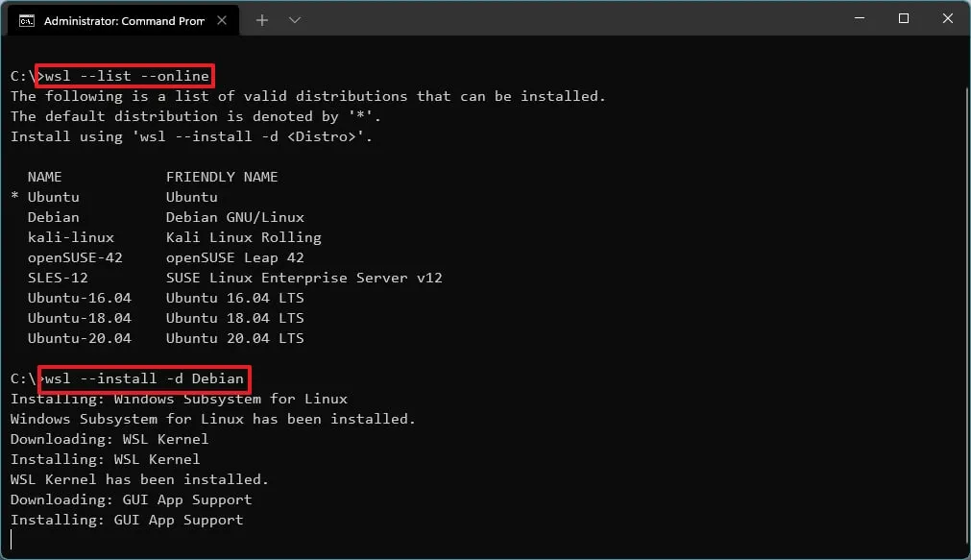Click the highlighted wsl --list --online command
This screenshot has height=560, width=971.
pos(123,75)
